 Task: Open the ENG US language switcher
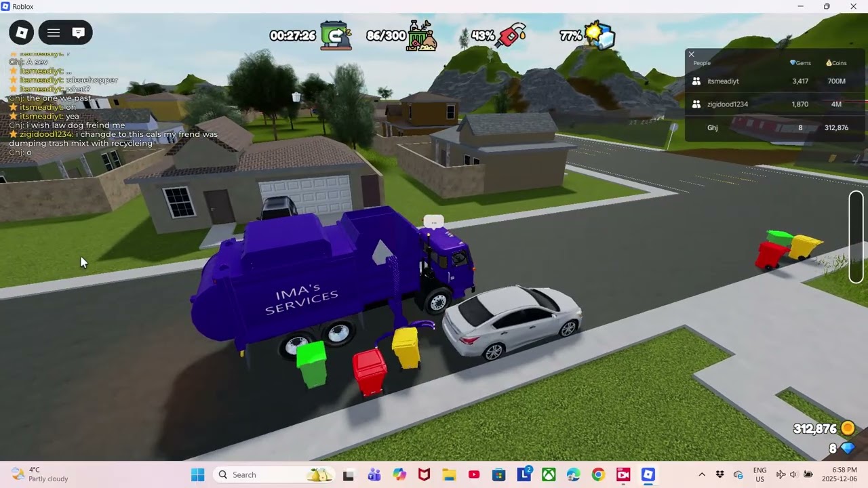tap(760, 474)
